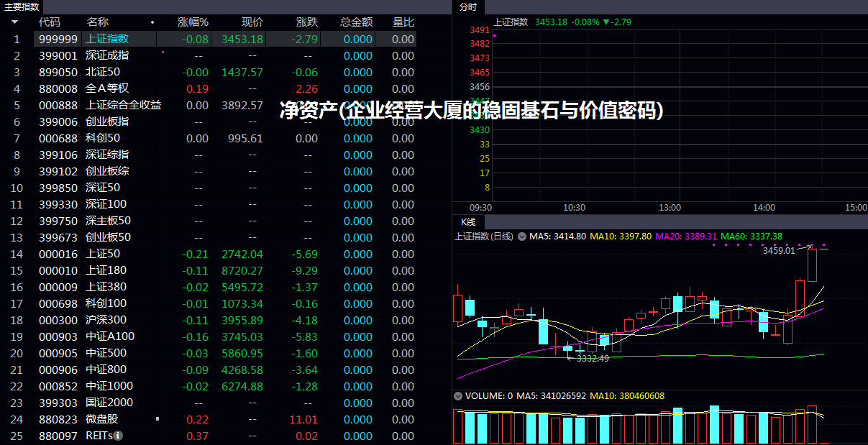Click the MA5: 3414.80 label
Viewport: 868px width, 445px height.
(558, 236)
